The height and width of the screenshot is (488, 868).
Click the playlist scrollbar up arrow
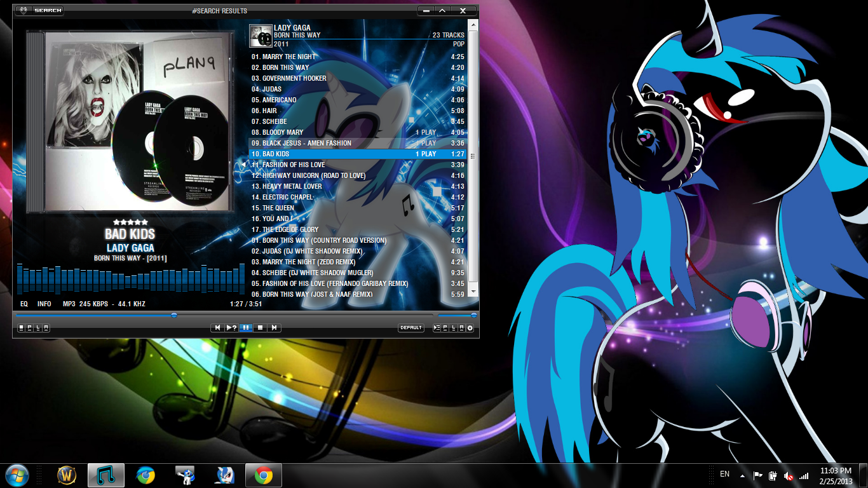coord(472,24)
